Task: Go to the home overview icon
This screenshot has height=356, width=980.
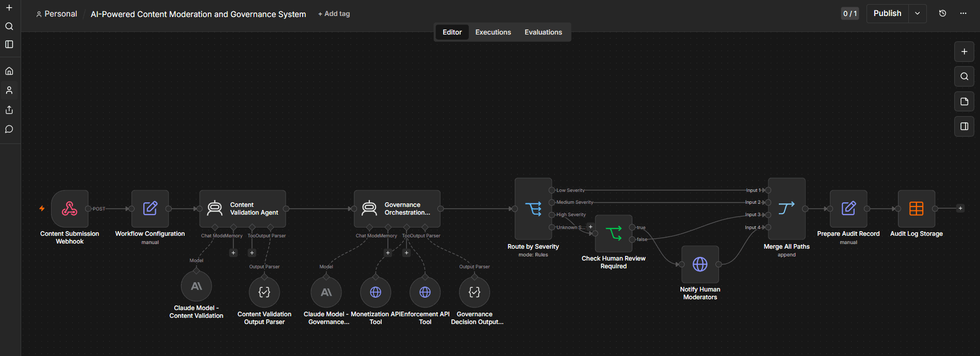Action: (9, 71)
